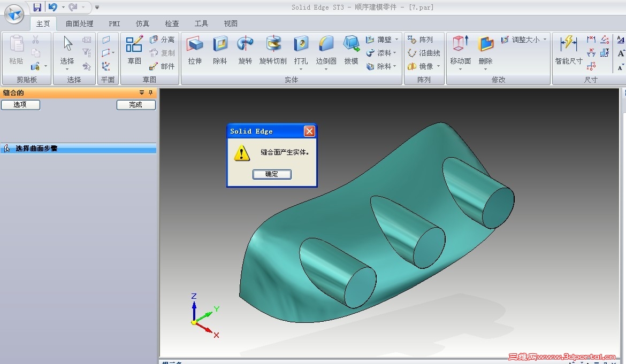
Task: Select the 移动面 move faces tool
Action: pos(460,50)
